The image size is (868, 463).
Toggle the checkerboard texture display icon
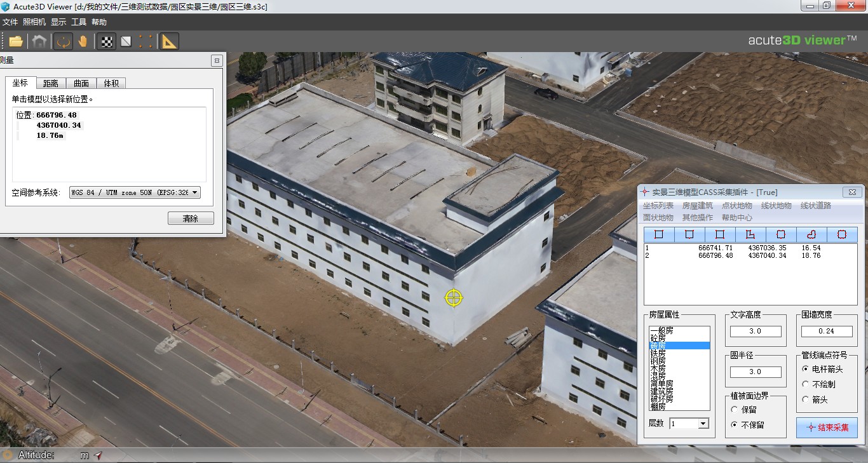point(107,41)
